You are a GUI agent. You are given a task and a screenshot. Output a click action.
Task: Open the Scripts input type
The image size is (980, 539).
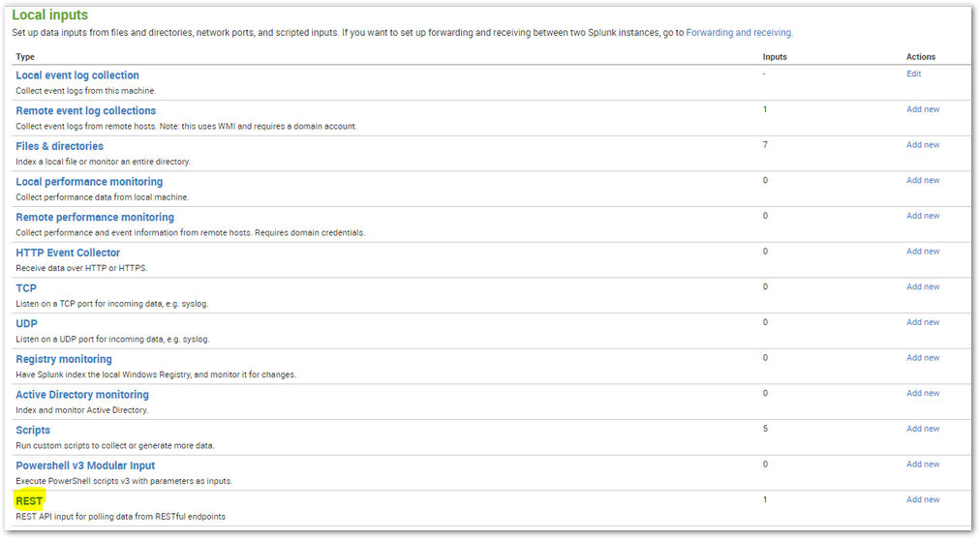33,431
